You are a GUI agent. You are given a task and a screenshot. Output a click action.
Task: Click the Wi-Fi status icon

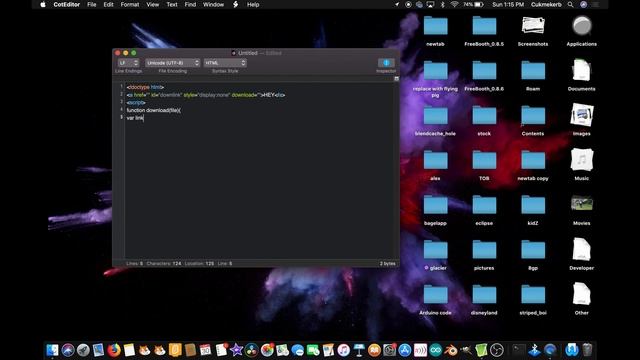coord(454,4)
